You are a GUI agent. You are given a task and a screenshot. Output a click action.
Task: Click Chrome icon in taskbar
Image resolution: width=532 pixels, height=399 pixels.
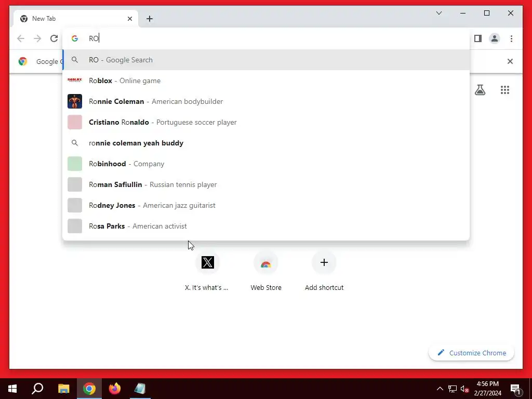[89, 389]
